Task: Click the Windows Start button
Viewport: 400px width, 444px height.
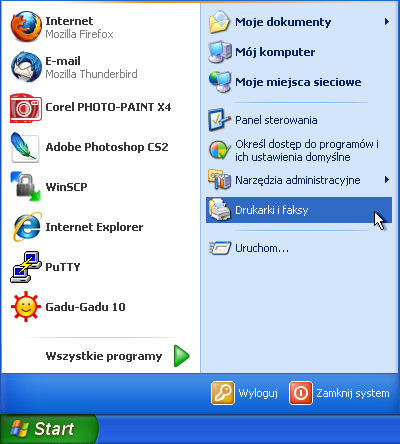Action: [49, 429]
